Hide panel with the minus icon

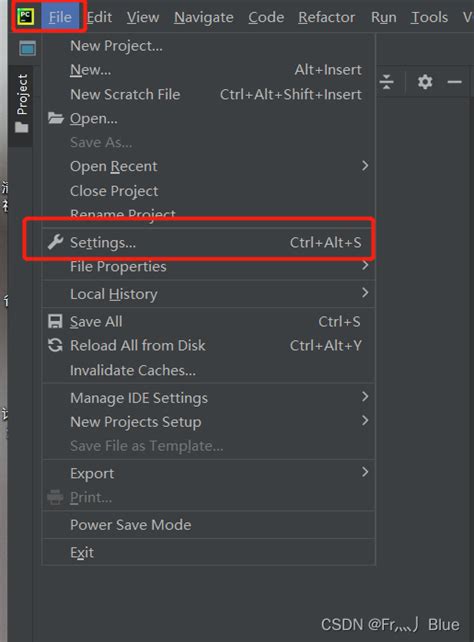(x=454, y=82)
